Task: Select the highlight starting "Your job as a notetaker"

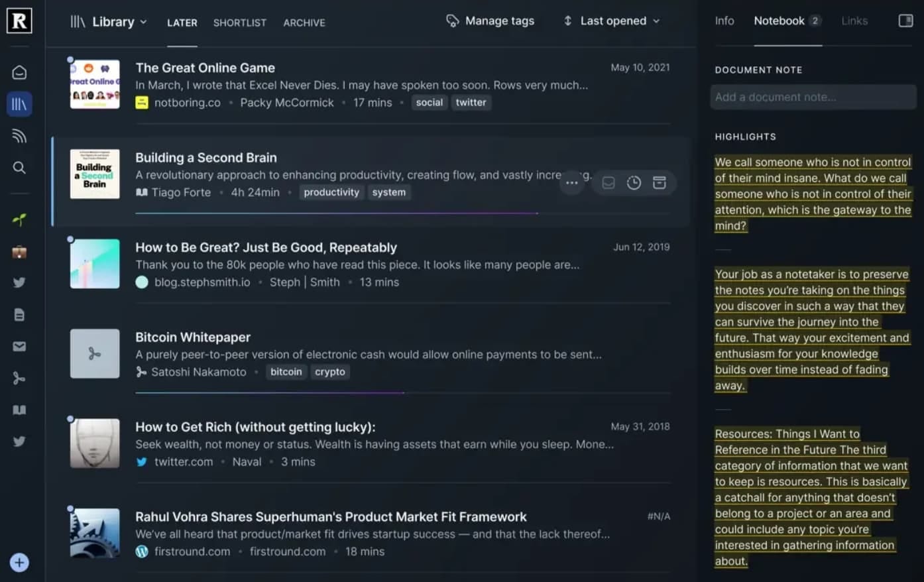Action: click(x=812, y=330)
